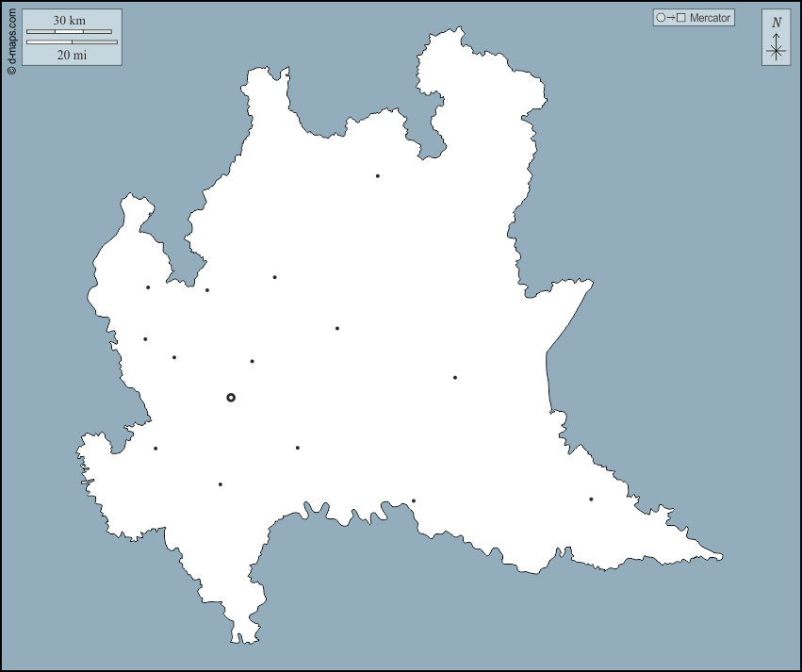Click the Pavia dot south of the capital
Screen dimensions: 802x672
pos(221,484)
